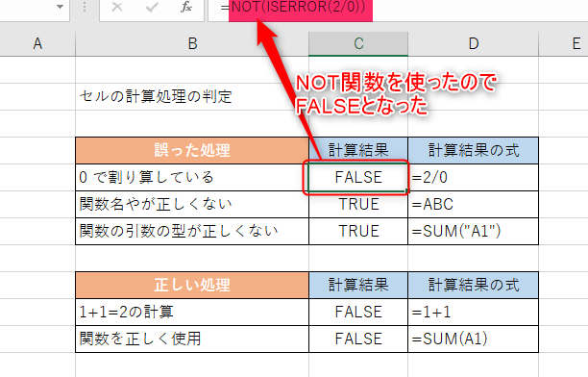The height and width of the screenshot is (377, 588).
Task: Select '計算結果の式' header in the 誤った処理 table
Action: coord(474,150)
